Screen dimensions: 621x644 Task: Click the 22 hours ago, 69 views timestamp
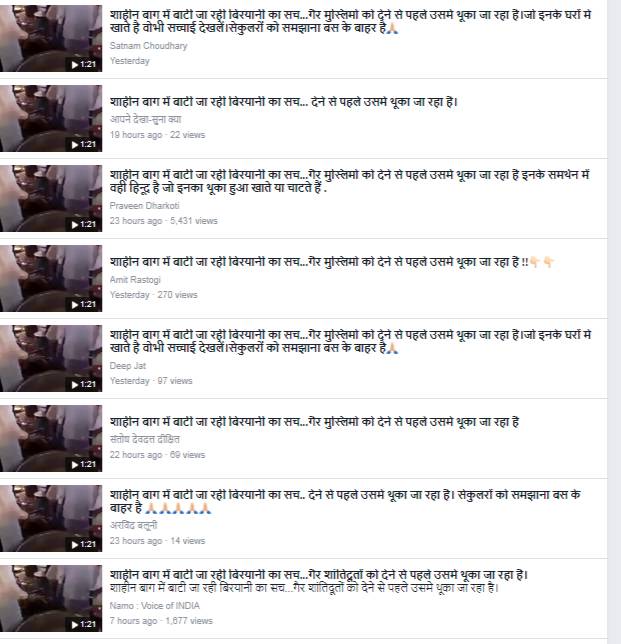157,455
